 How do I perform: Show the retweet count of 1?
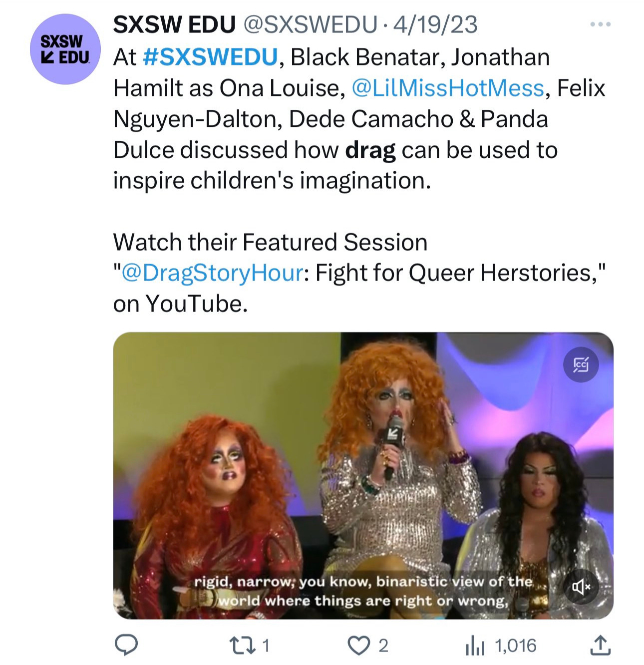tap(266, 646)
